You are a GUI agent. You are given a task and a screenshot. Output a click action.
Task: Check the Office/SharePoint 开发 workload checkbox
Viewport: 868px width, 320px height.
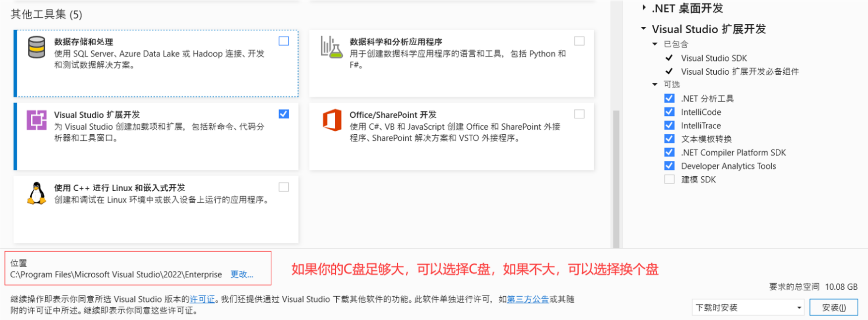(x=579, y=114)
